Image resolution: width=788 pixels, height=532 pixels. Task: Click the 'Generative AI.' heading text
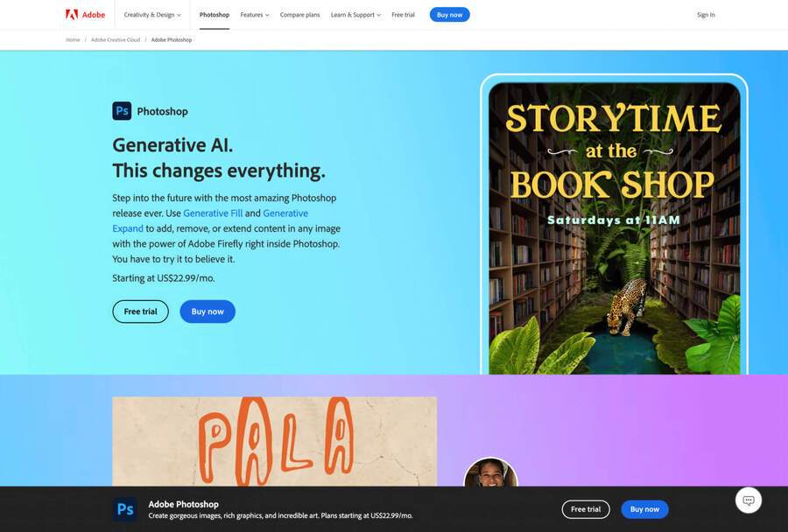pos(172,145)
